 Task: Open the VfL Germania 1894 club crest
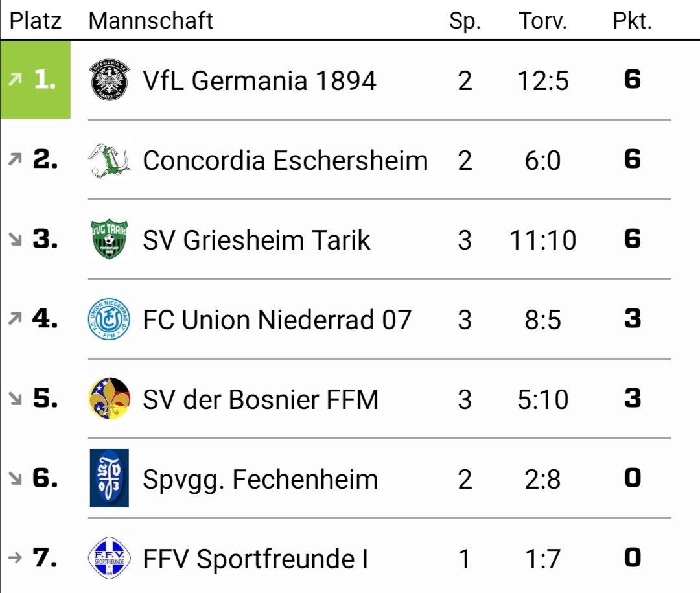pos(110,80)
